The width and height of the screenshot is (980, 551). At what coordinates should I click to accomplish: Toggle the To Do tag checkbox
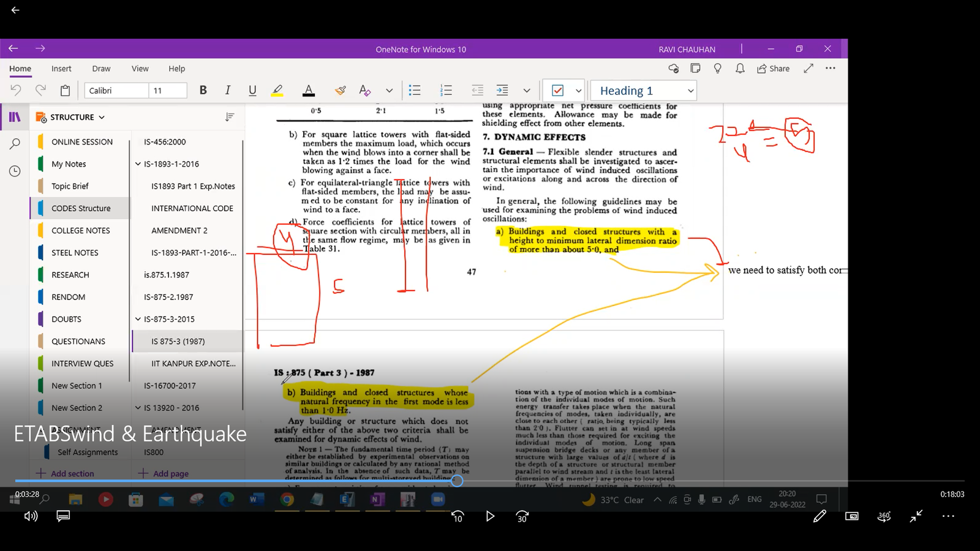pyautogui.click(x=557, y=91)
